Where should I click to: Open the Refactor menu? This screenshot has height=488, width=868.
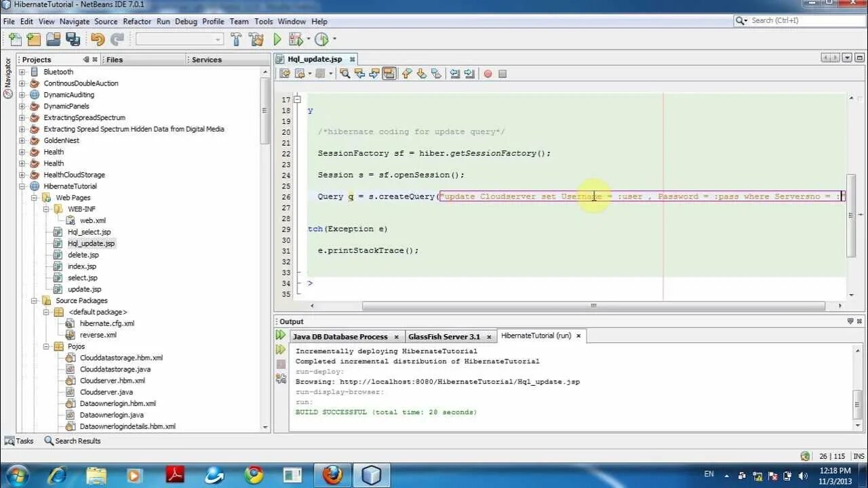(137, 21)
